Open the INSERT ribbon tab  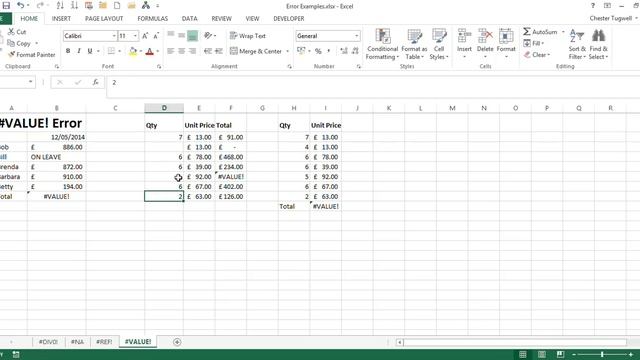[61, 18]
